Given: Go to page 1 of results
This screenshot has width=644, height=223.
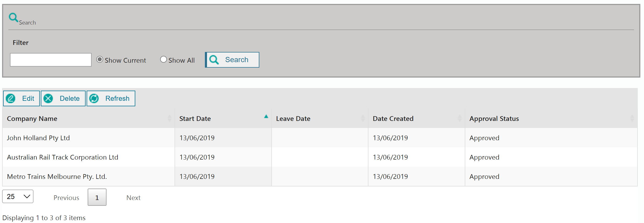Looking at the screenshot, I should [97, 197].
